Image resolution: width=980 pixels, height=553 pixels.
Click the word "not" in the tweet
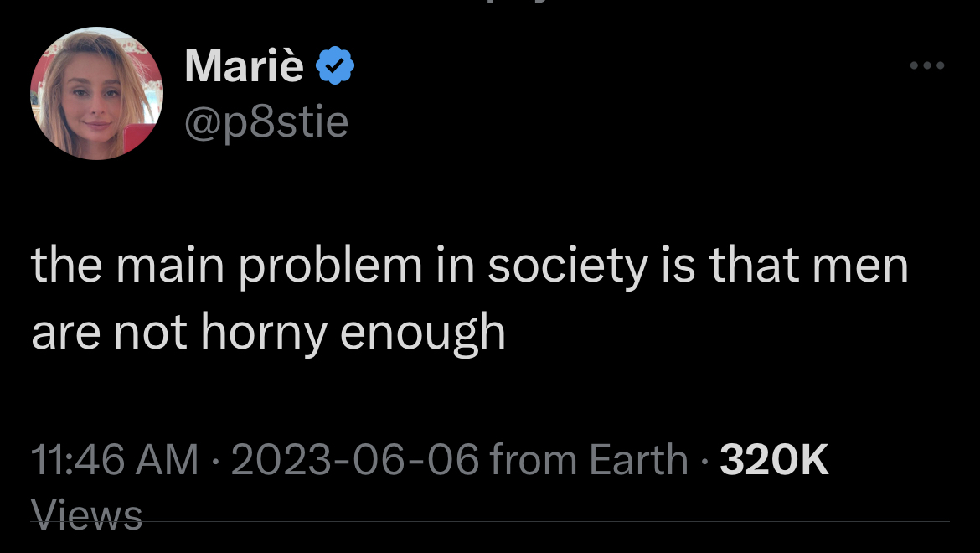tap(151, 333)
